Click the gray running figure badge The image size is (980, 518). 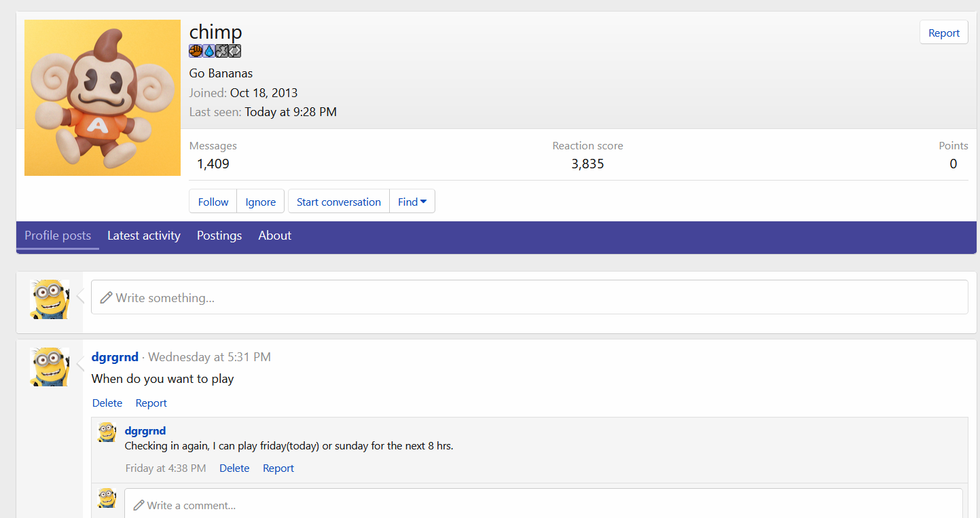(x=221, y=51)
